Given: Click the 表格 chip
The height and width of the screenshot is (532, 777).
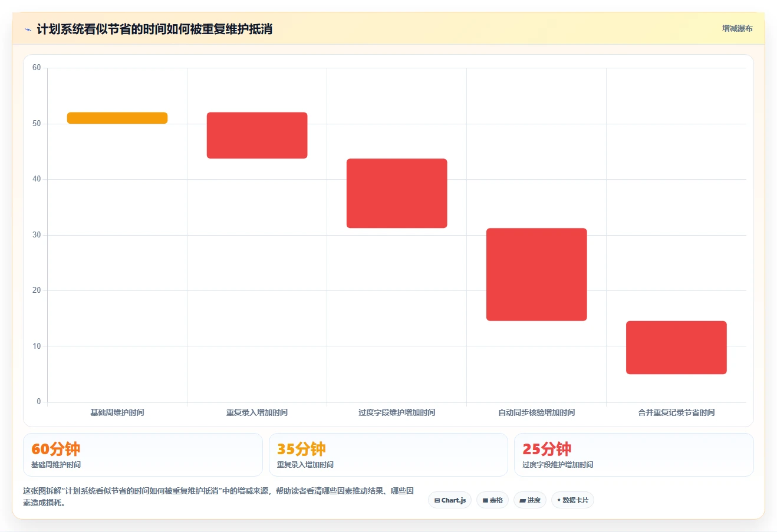Looking at the screenshot, I should pos(492,500).
